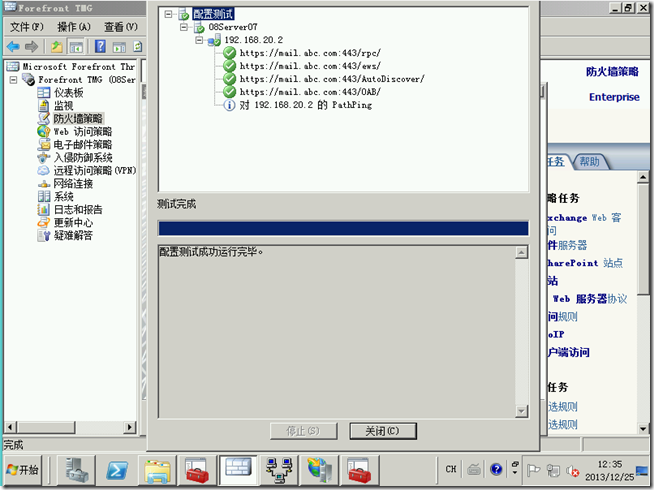
Task: Click the refresh toolbar icon
Action: [138, 46]
